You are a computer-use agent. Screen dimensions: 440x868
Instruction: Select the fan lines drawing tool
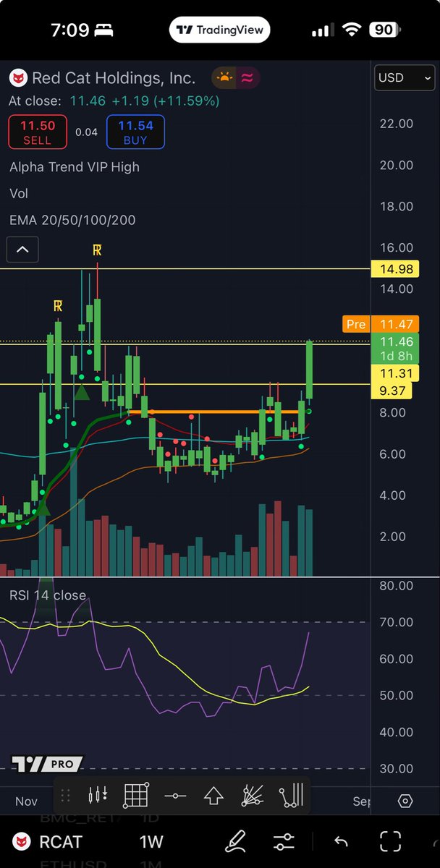252,796
